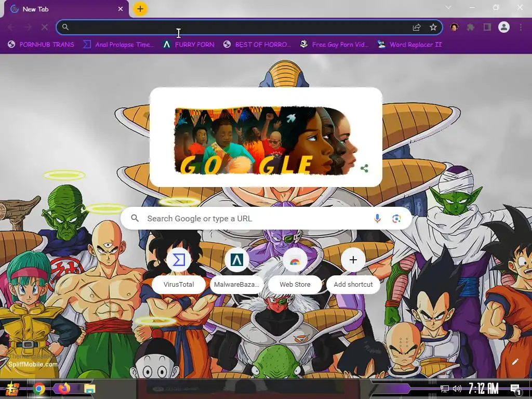Open a new tab with the plus button
532x399 pixels.
click(x=140, y=9)
